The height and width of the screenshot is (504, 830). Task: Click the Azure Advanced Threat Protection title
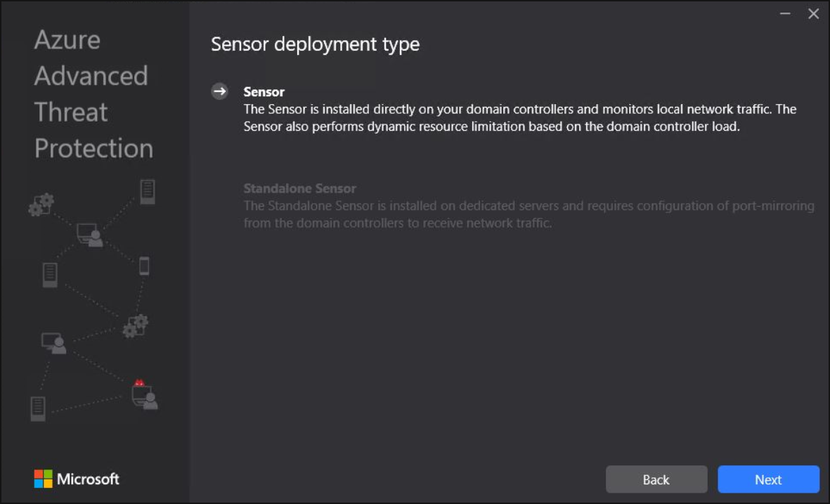(x=93, y=93)
